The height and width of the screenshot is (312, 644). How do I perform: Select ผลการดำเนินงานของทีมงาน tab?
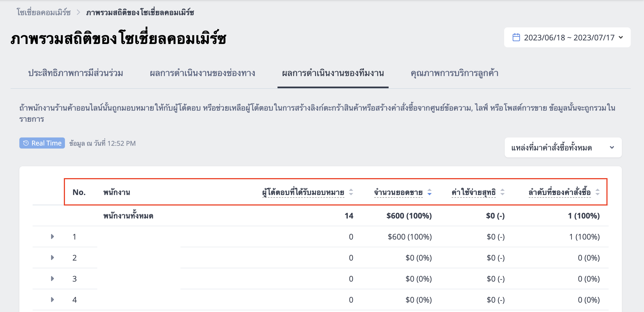[x=333, y=73]
